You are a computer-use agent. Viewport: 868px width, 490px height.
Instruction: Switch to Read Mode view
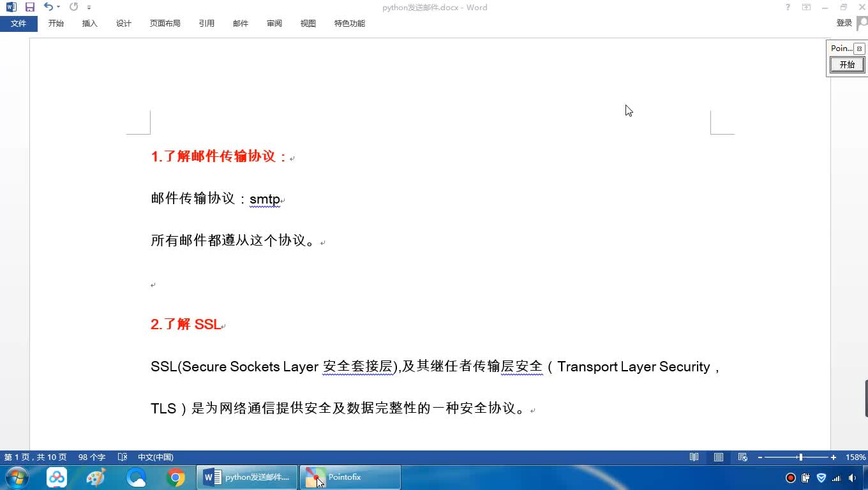coord(694,457)
